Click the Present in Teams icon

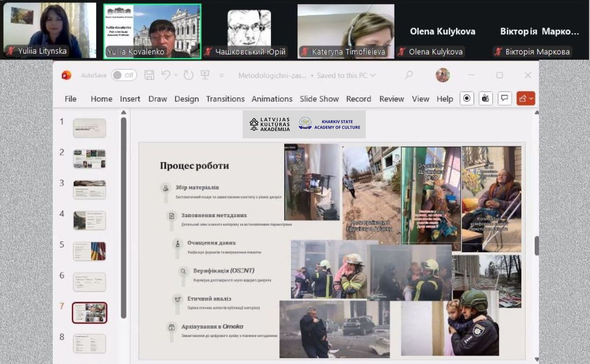click(x=485, y=99)
